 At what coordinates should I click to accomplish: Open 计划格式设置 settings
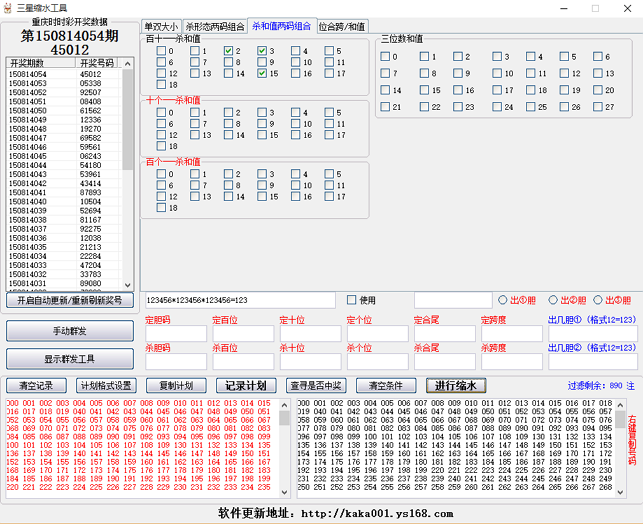[106, 386]
